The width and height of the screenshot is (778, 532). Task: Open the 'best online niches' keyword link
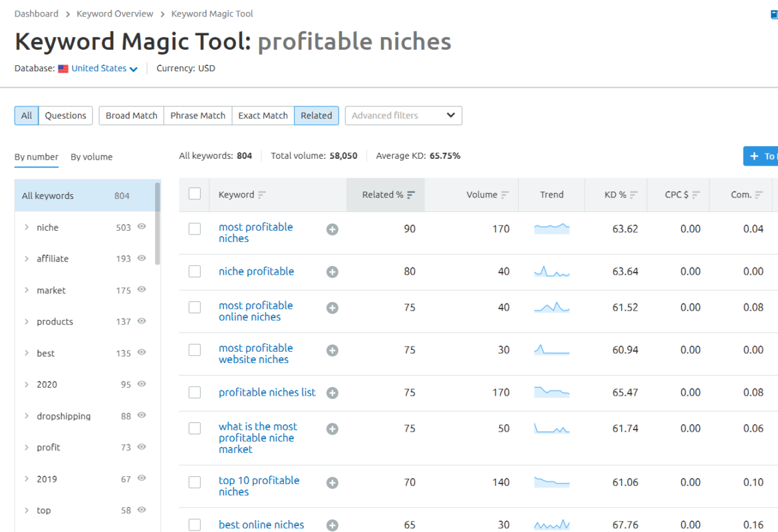pyautogui.click(x=261, y=525)
